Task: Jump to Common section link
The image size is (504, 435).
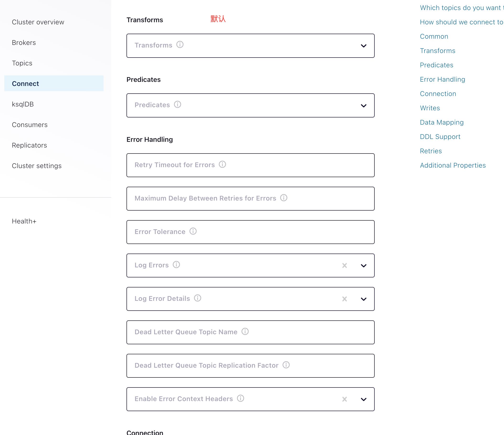Action: coord(434,37)
